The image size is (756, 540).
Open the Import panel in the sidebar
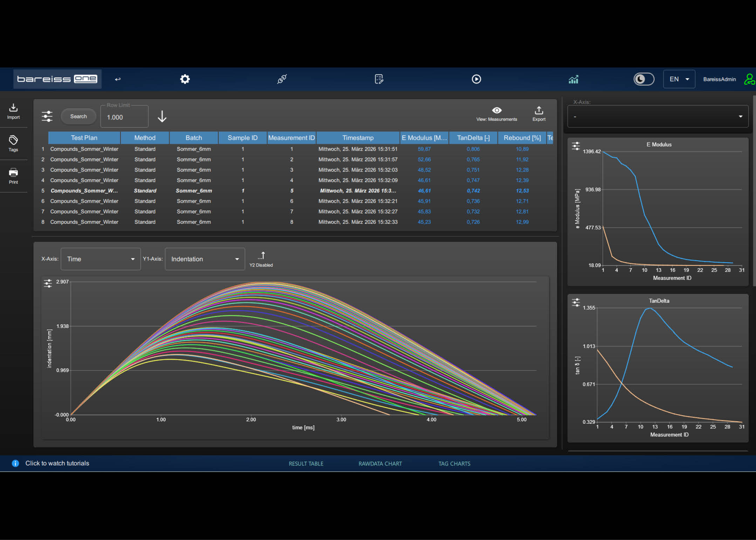(x=13, y=111)
